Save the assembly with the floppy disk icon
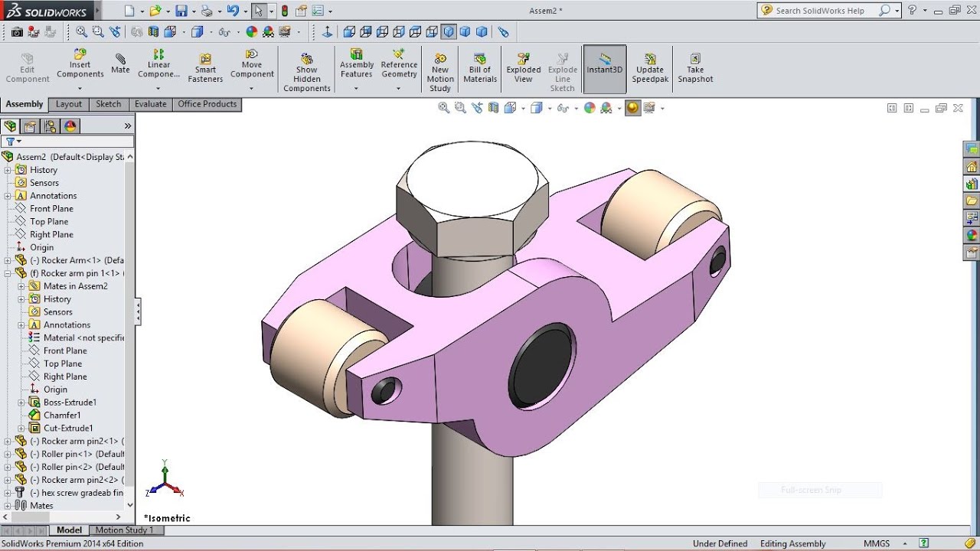The image size is (980, 551). coord(181,11)
